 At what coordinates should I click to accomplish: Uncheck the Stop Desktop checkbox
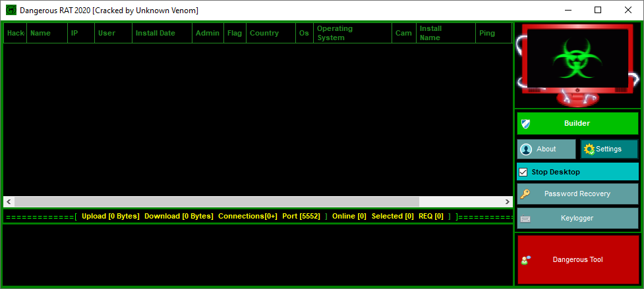point(523,172)
